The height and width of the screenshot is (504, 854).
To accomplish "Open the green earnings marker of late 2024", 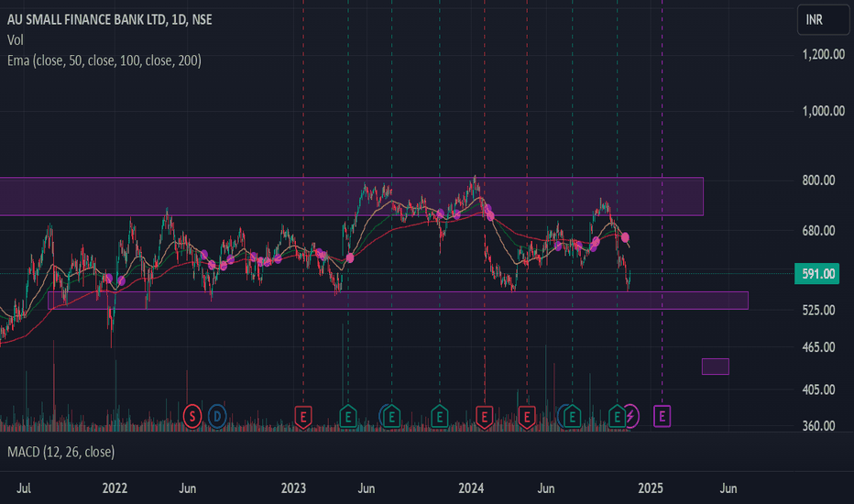I will 617,417.
